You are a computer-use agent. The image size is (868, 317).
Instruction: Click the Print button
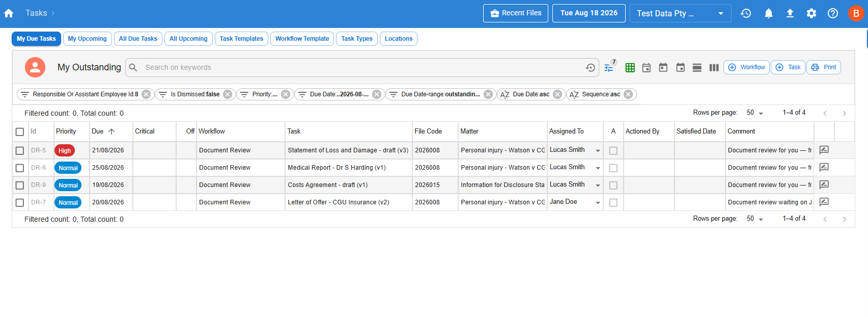(x=824, y=67)
